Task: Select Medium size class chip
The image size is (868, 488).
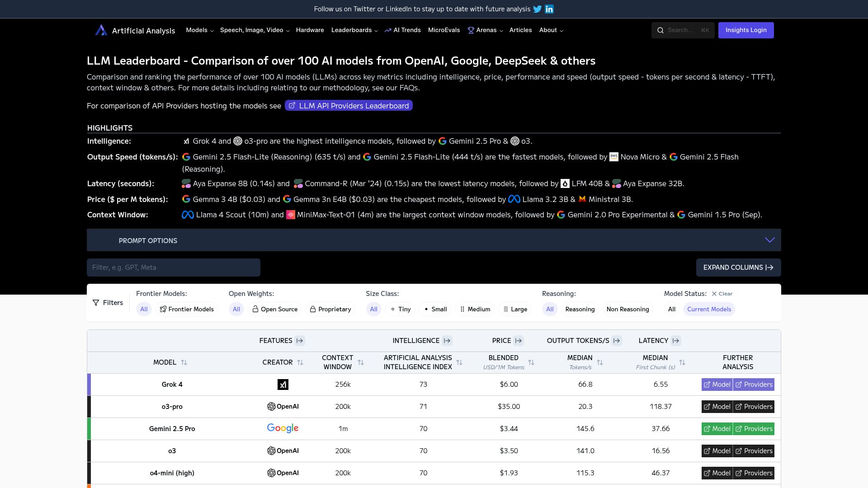Action: point(475,309)
